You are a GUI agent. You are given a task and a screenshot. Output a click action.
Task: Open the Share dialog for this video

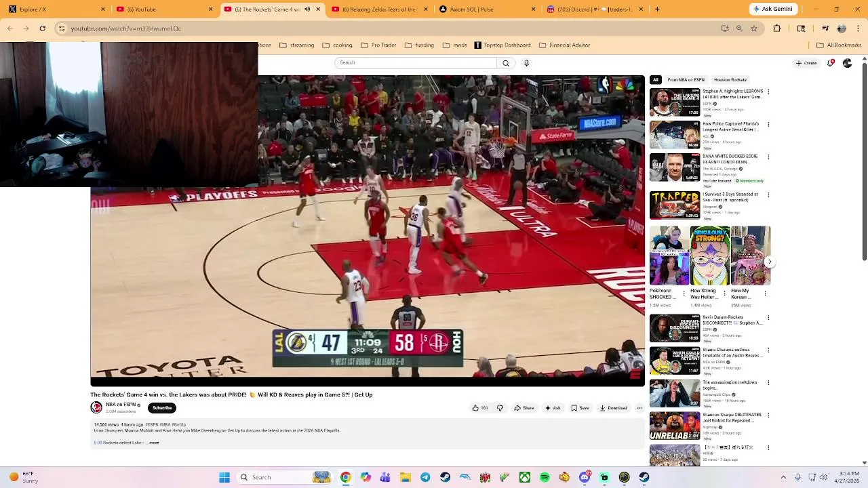tap(524, 408)
